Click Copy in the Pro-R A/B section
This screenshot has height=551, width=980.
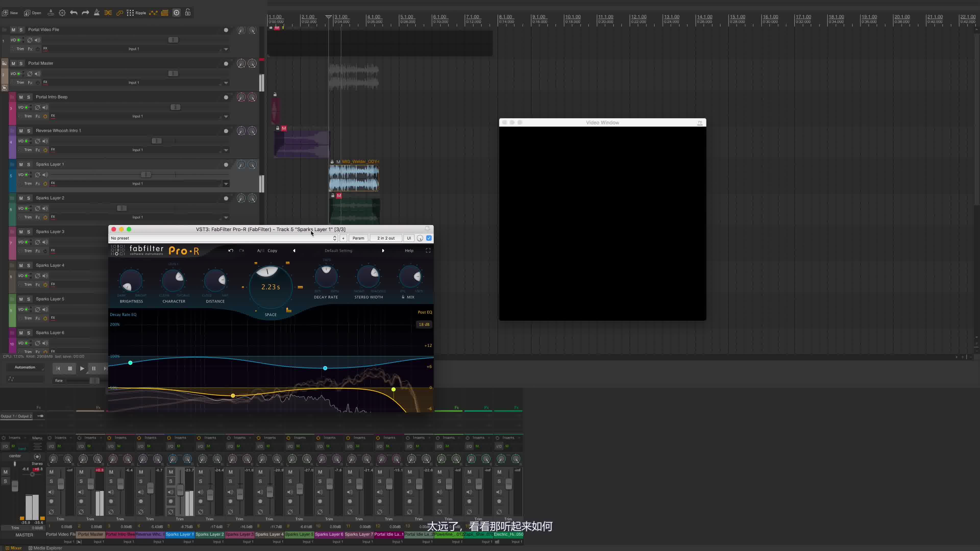(272, 251)
